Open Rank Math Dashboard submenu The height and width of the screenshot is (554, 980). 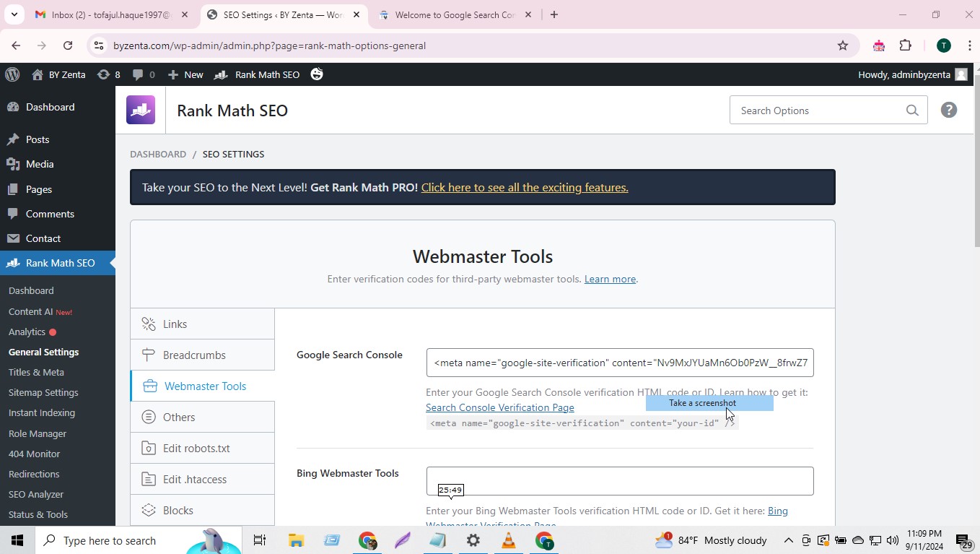pyautogui.click(x=31, y=290)
